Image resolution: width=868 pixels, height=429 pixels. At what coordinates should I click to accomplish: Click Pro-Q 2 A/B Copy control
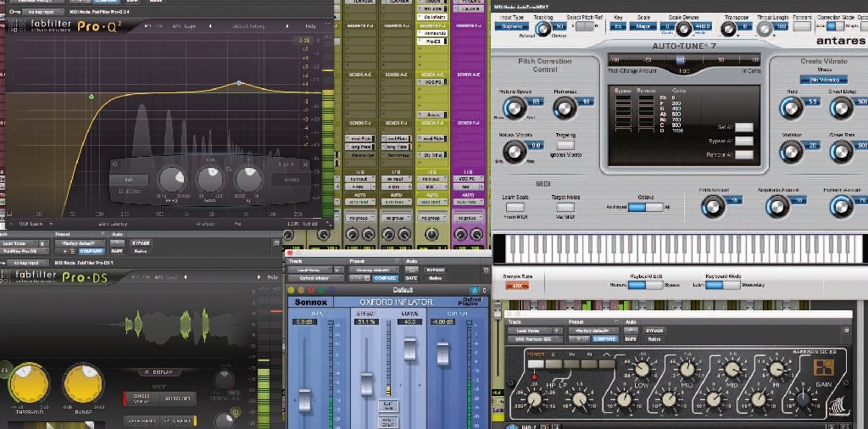[184, 26]
